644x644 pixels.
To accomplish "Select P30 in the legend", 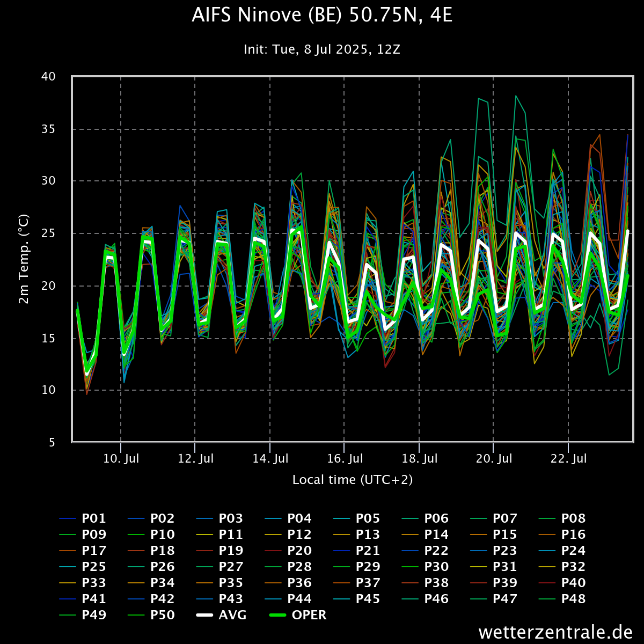I will [426, 567].
